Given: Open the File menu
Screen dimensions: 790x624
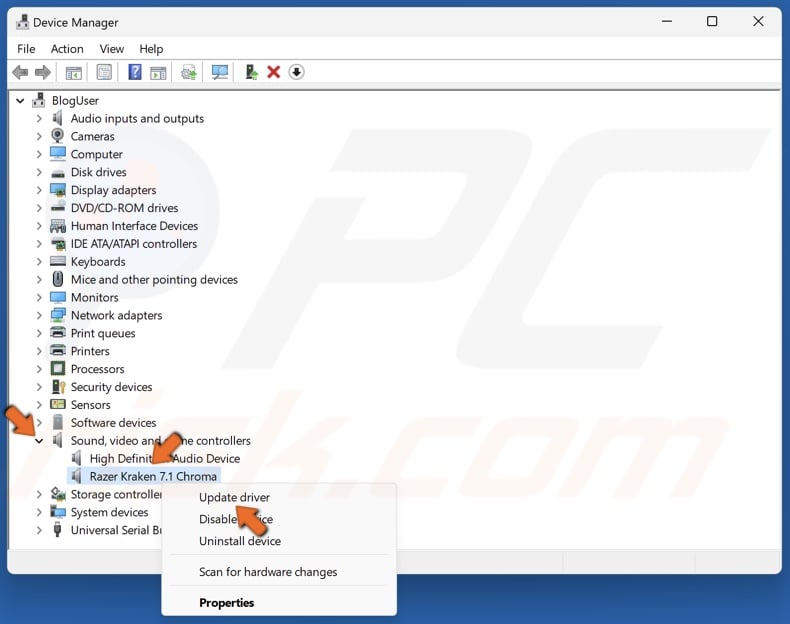Looking at the screenshot, I should 26,49.
